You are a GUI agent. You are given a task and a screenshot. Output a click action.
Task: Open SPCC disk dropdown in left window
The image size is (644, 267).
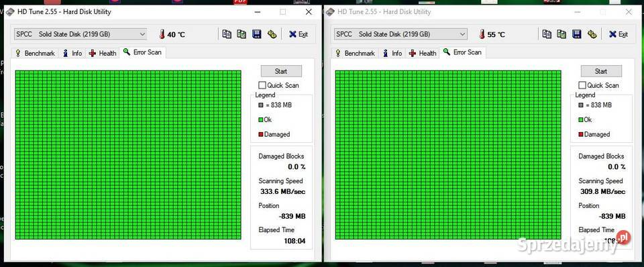[x=80, y=34]
